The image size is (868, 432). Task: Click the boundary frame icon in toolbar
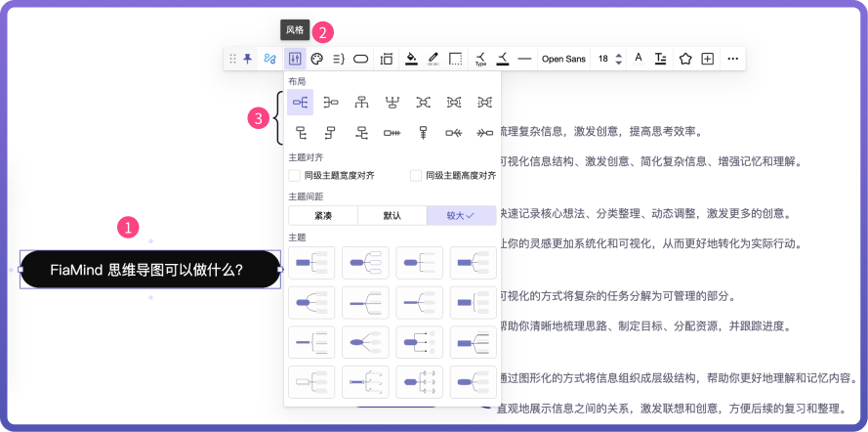pyautogui.click(x=387, y=59)
